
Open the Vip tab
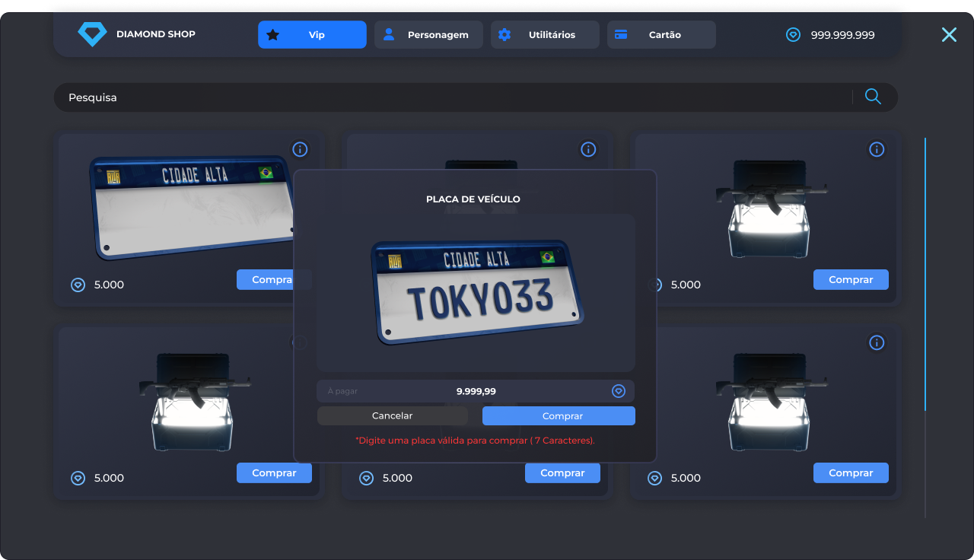[312, 34]
